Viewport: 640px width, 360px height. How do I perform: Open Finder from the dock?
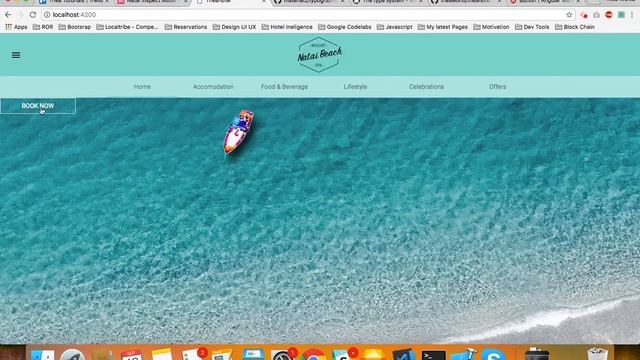[x=42, y=355]
